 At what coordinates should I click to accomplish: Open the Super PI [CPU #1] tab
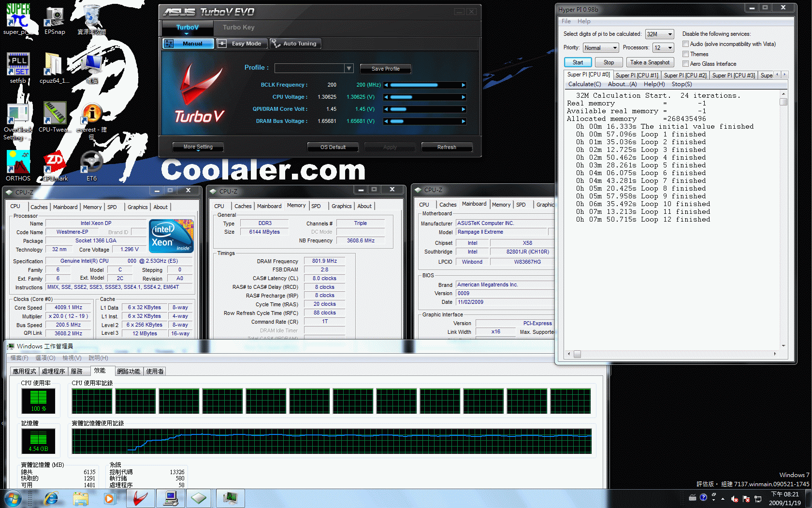637,75
